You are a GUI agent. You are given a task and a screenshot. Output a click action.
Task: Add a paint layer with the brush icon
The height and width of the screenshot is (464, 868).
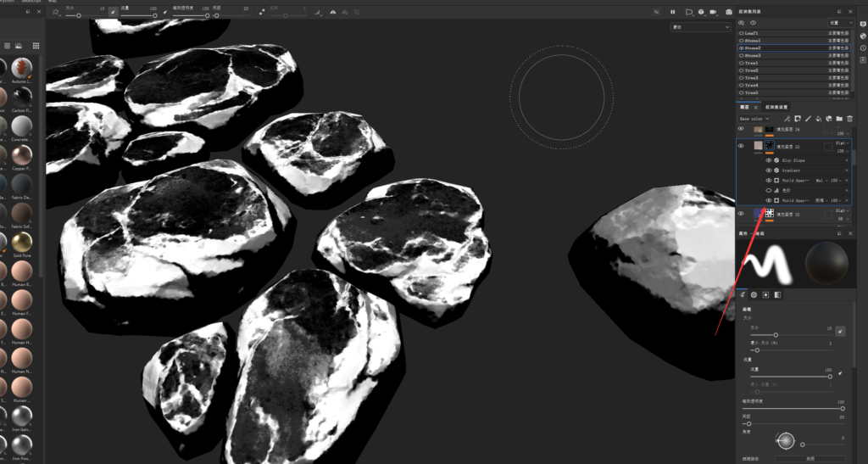(808, 119)
